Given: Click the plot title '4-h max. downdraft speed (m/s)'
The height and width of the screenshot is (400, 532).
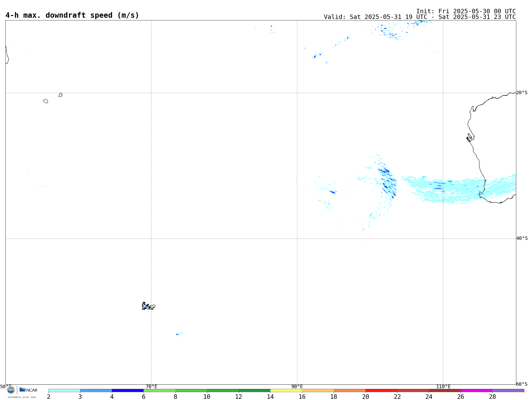Looking at the screenshot, I should (72, 15).
